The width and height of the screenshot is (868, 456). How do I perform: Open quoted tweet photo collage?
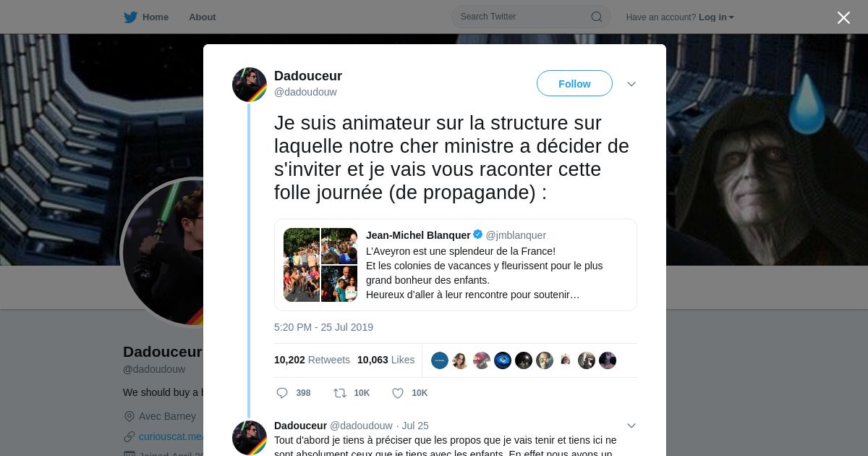pos(320,265)
